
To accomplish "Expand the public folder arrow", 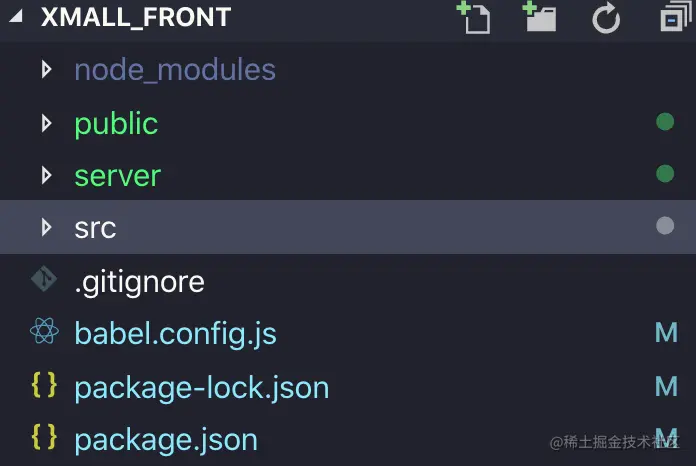I will (46, 123).
